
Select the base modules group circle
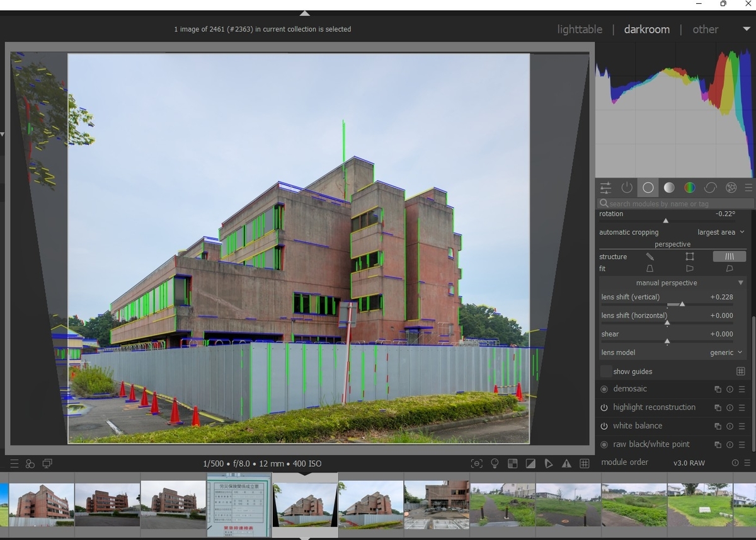coord(648,188)
